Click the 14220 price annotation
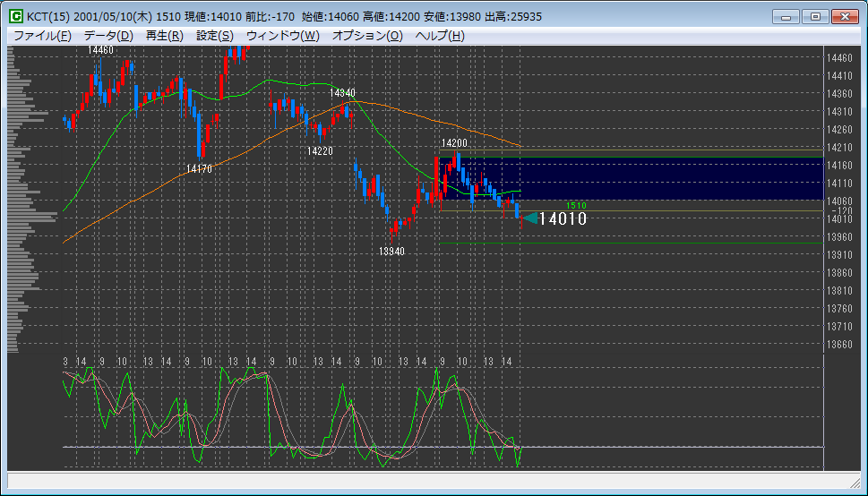Screen dimensions: 868x496 point(320,151)
